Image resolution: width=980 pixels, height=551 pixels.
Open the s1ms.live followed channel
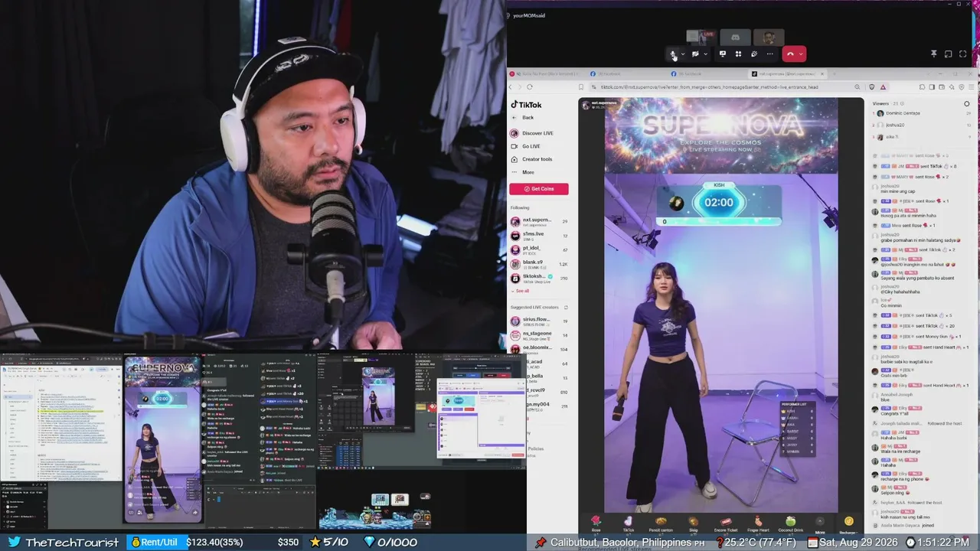(539, 236)
